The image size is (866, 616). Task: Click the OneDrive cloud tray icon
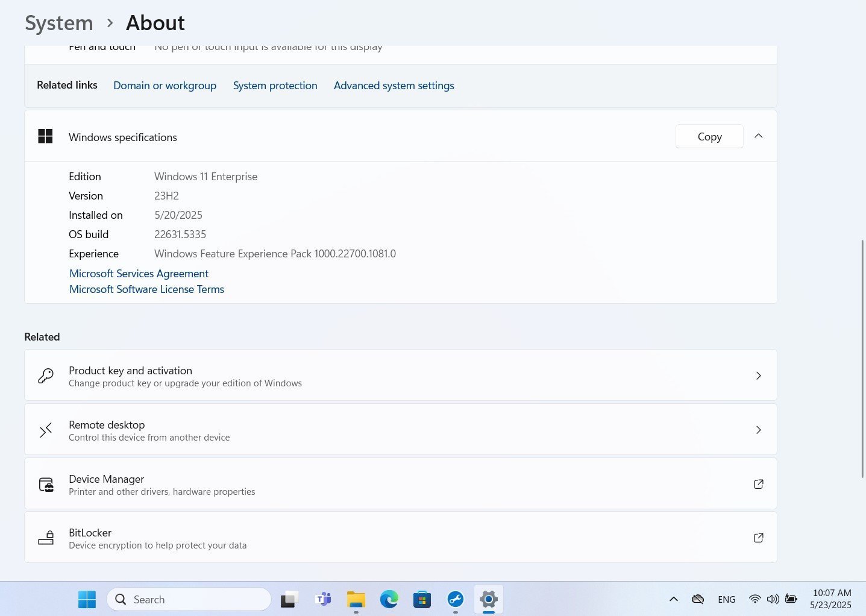click(x=698, y=599)
